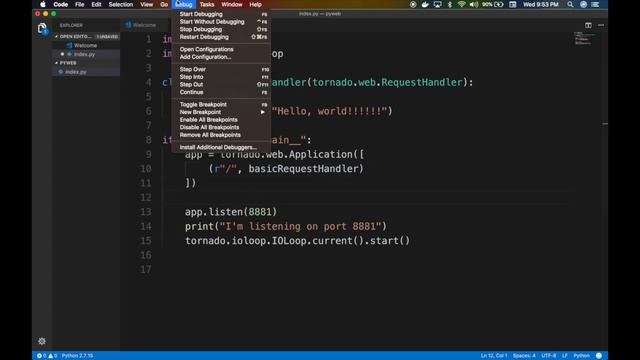Select Toggle Breakpoint
Screen dimensions: 640x360
221,104
